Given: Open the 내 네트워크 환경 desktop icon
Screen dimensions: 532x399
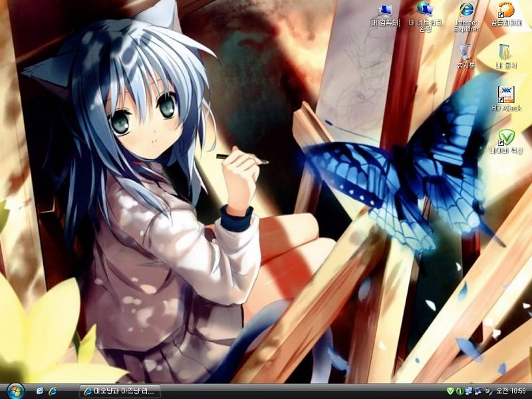Looking at the screenshot, I should 425,11.
